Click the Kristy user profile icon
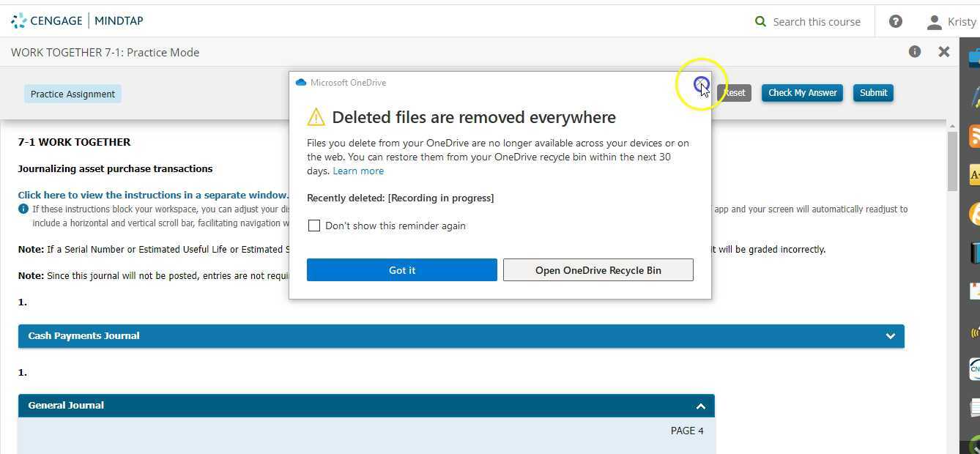The width and height of the screenshot is (980, 454). point(934,22)
